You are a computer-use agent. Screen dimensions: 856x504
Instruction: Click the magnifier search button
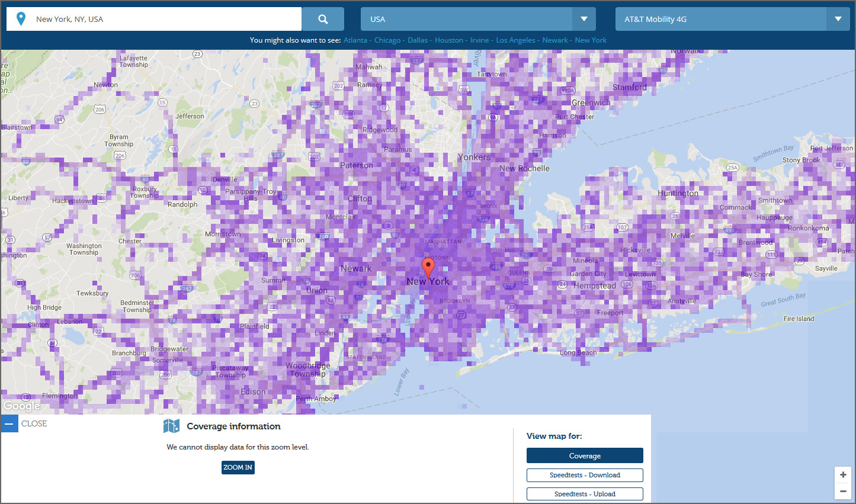(x=323, y=19)
